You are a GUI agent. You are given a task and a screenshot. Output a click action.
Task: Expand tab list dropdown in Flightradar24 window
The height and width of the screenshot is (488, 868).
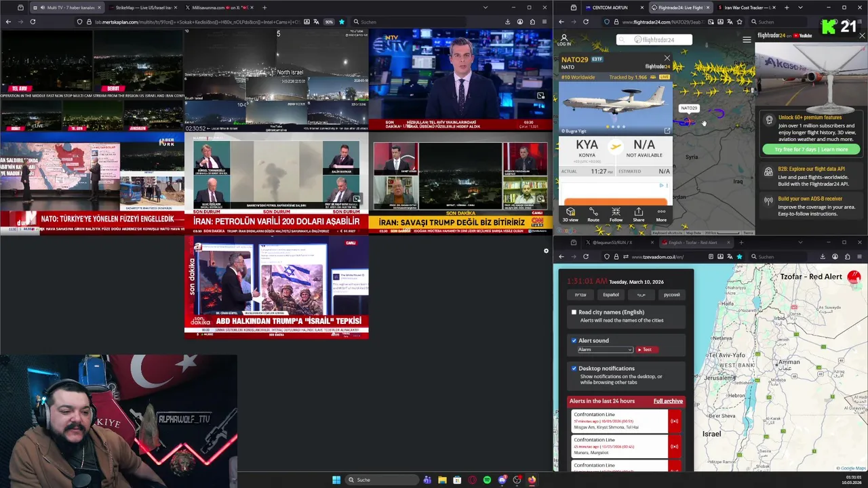tap(801, 7)
